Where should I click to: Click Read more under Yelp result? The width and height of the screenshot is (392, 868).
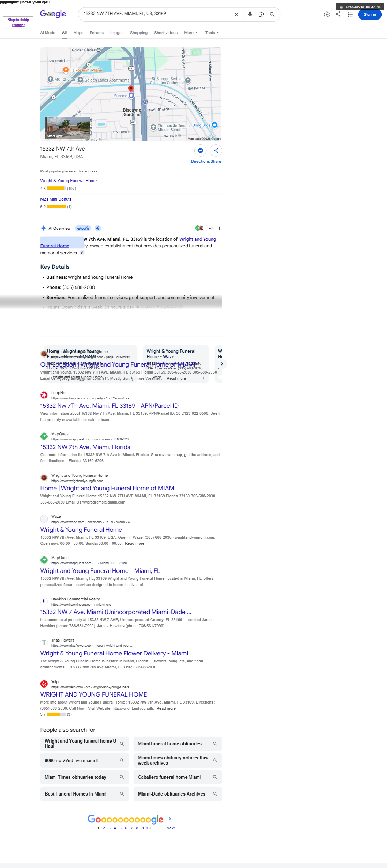tap(166, 708)
